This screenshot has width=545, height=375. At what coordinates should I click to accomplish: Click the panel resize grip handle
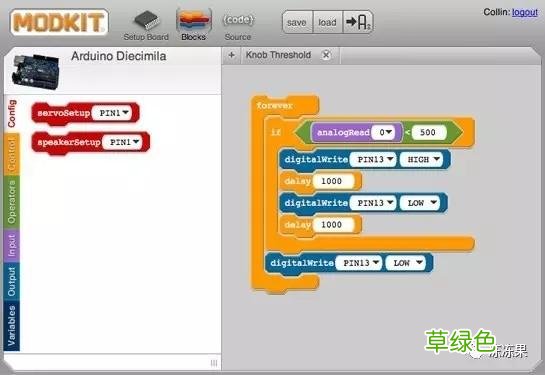214,363
